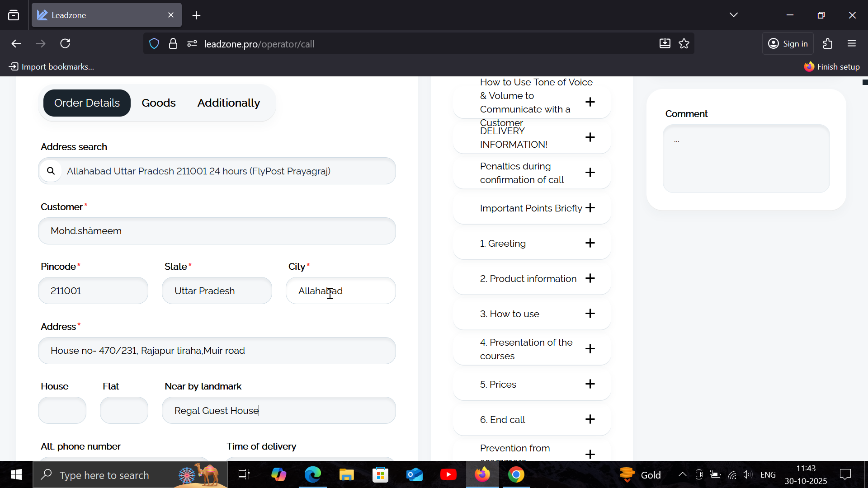Expand '2. Product information' section
Image resolution: width=868 pixels, height=488 pixels.
pos(590,278)
